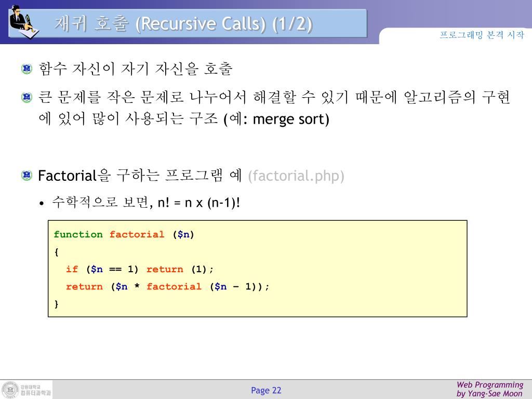Click 'by Yang-Sae Moon' in footer
Screen dimensions: 532x399
click(489, 394)
